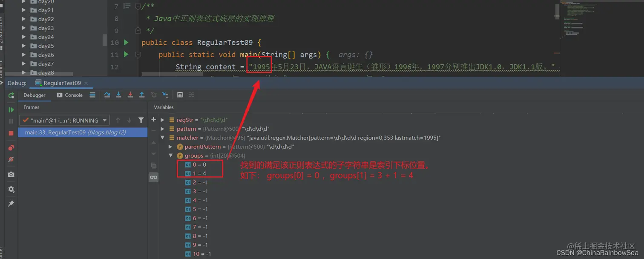Screen dimensions: 644x259
Task: Click the Add Watch plus button
Action: click(x=153, y=120)
